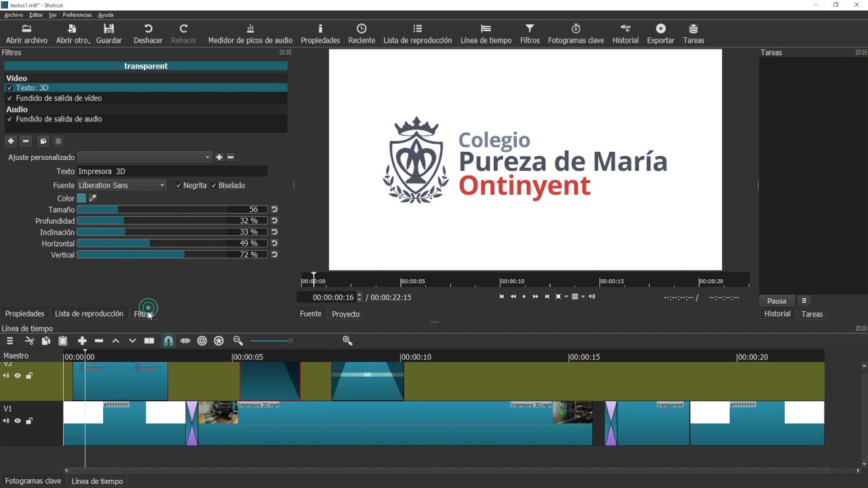Uncheck Fundido de salida de vídeo filter
The image size is (868, 488).
click(9, 98)
